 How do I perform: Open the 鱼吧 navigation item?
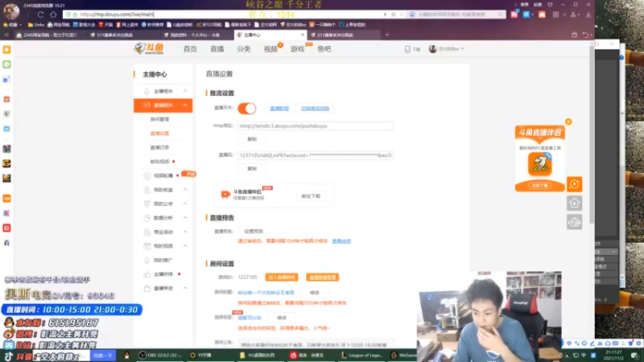coord(324,49)
